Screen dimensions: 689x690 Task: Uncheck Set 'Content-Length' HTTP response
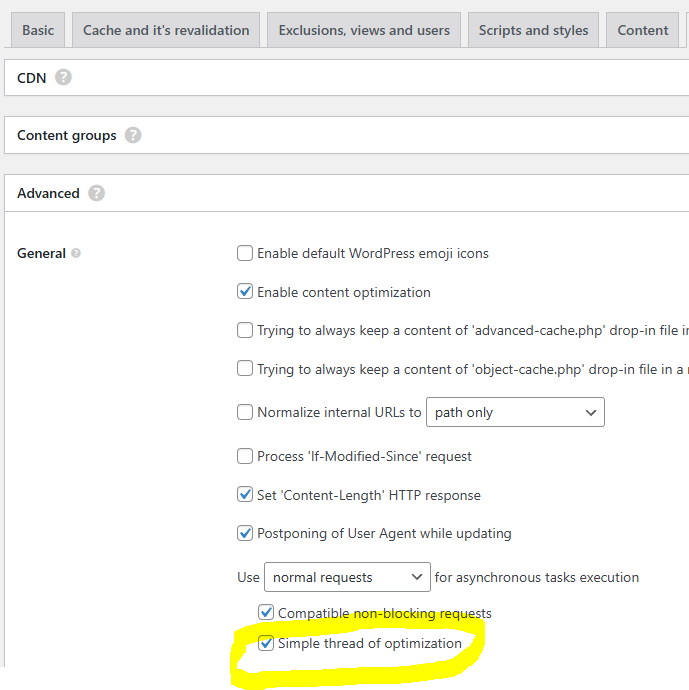point(245,495)
